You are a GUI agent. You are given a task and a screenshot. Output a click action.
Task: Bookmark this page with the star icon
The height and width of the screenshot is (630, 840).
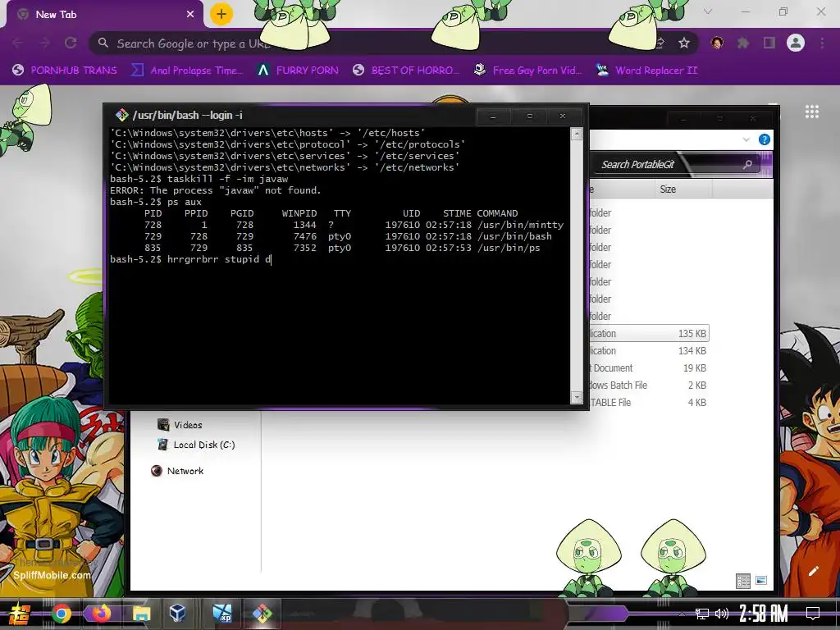684,43
